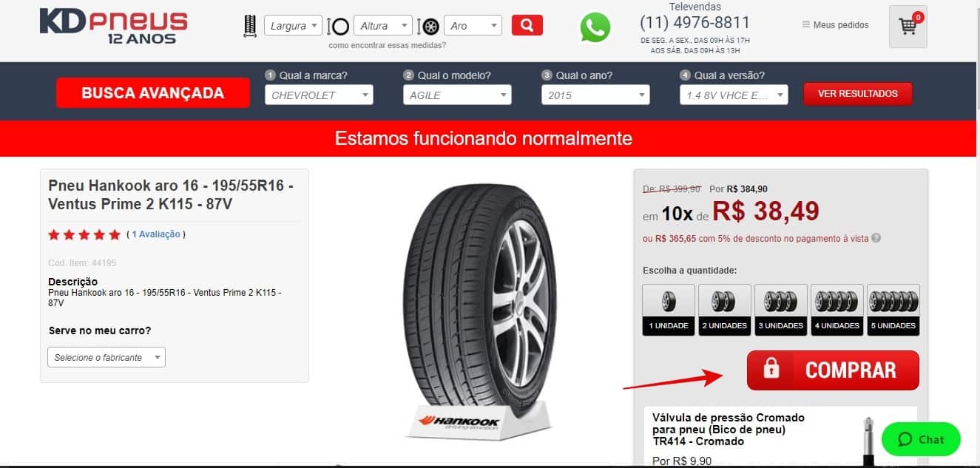Click the Comprar button
980x468 pixels.
pos(833,370)
